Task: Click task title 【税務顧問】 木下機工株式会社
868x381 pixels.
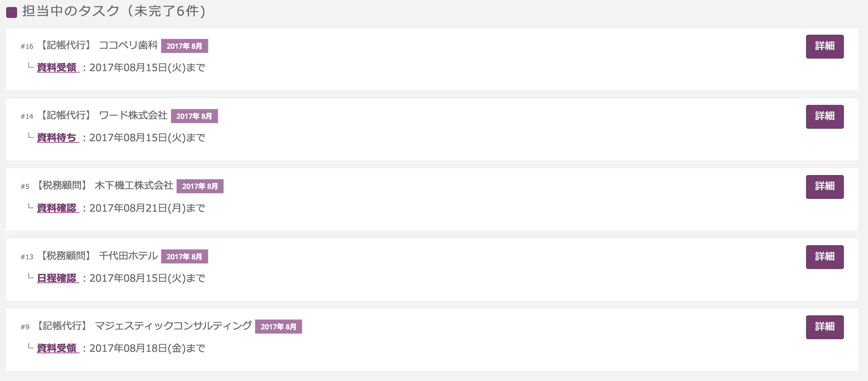Action: tap(104, 185)
